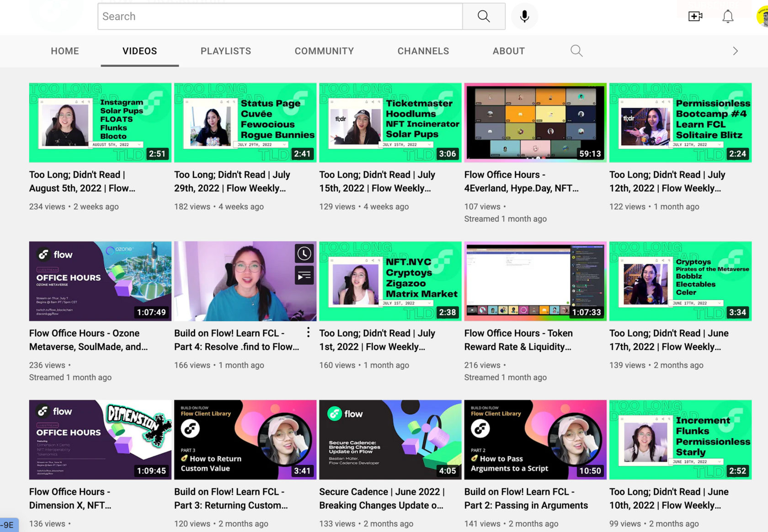Click '216 views' under Token Reward Rate video
Image resolution: width=768 pixels, height=532 pixels.
click(482, 365)
